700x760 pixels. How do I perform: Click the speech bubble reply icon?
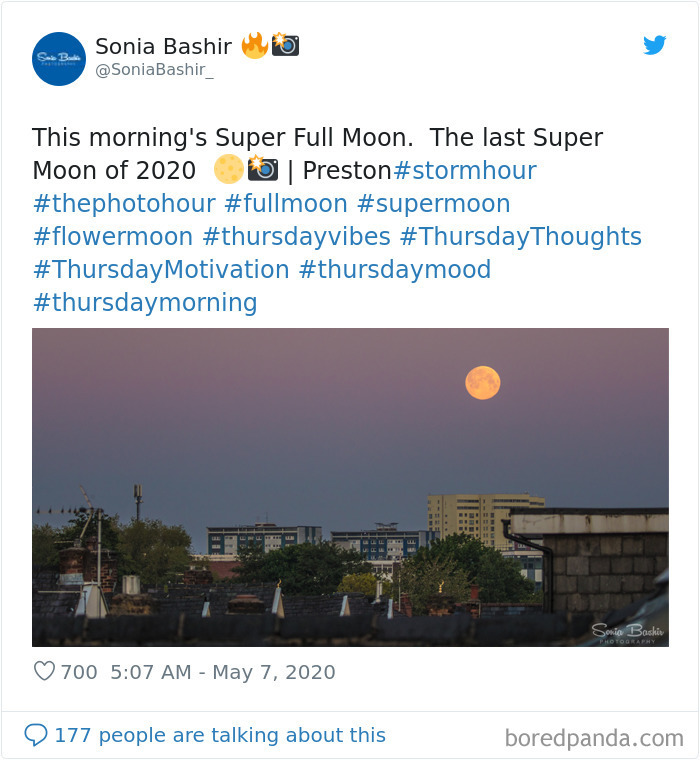(36, 735)
